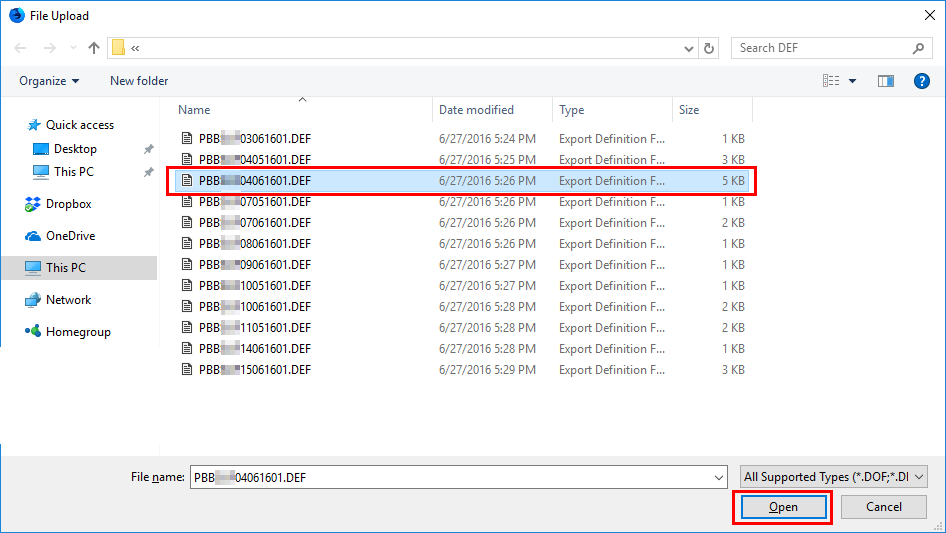
Task: Open the Organize dropdown menu
Action: pyautogui.click(x=48, y=81)
